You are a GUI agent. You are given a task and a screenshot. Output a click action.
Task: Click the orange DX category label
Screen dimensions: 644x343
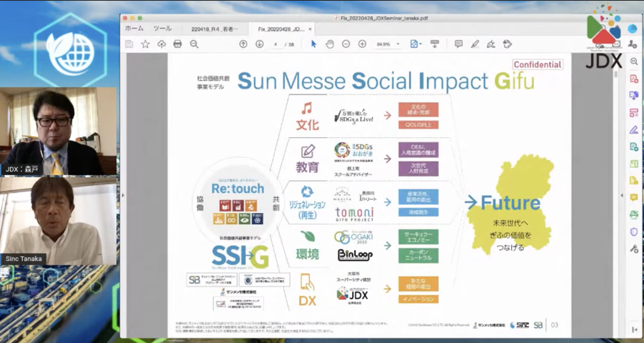pos(307,301)
